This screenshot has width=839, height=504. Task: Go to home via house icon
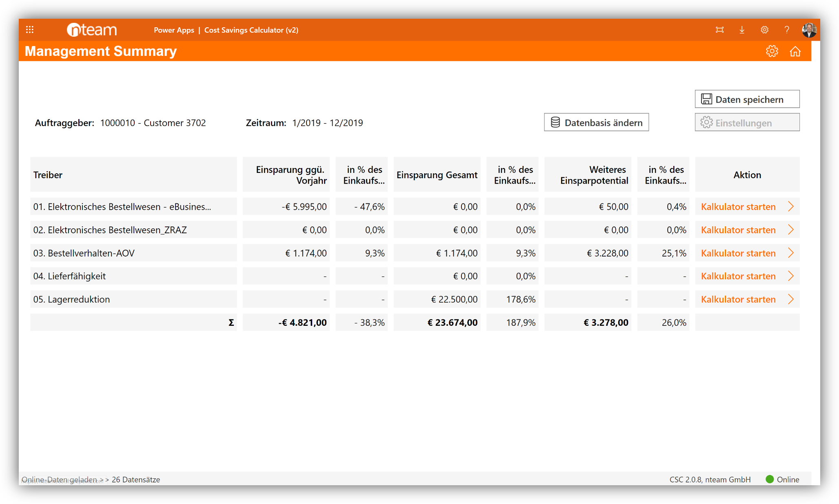click(x=795, y=51)
